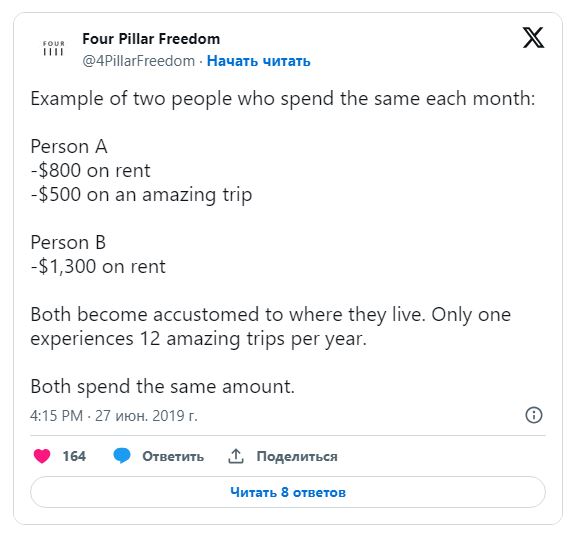Open the Читать 8 ответов button
The height and width of the screenshot is (536, 574).
click(x=288, y=492)
